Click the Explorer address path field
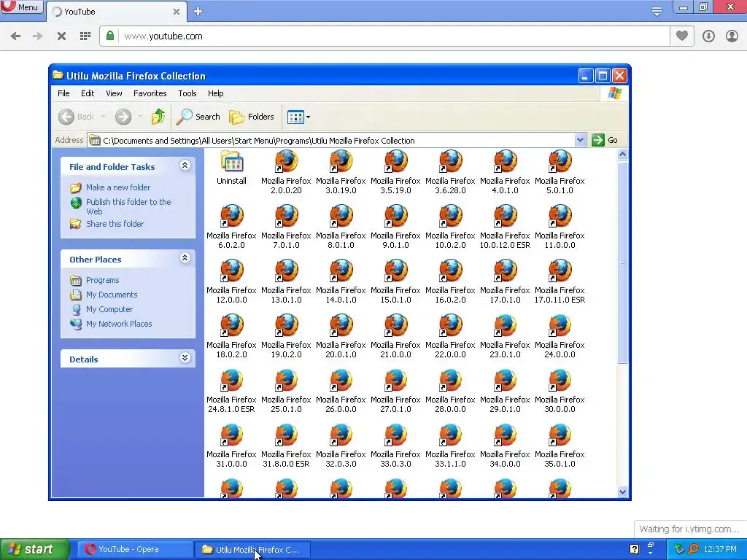This screenshot has height=560, width=747. click(332, 141)
